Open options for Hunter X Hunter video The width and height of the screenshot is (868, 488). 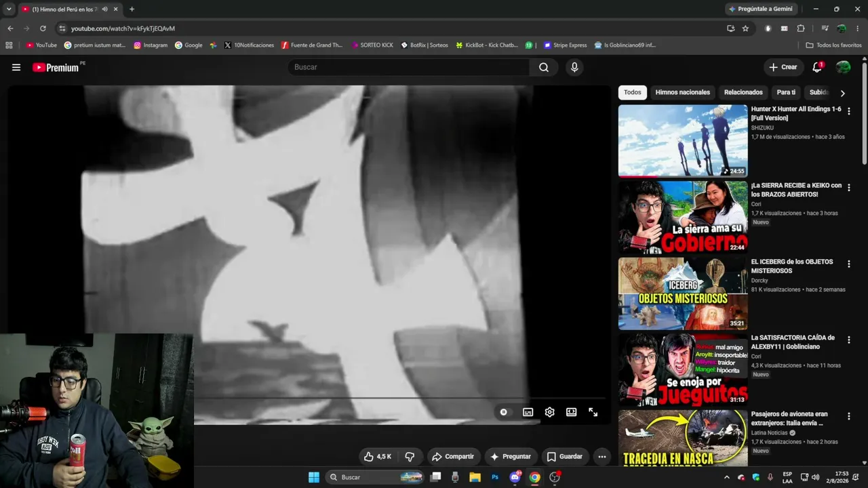[x=848, y=111]
